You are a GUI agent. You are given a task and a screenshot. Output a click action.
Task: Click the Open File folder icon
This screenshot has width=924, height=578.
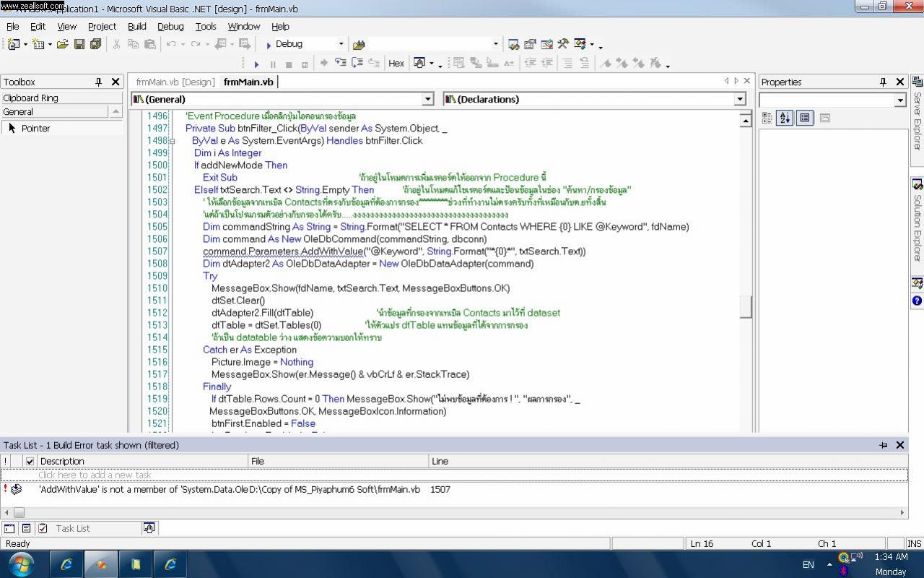coord(62,44)
